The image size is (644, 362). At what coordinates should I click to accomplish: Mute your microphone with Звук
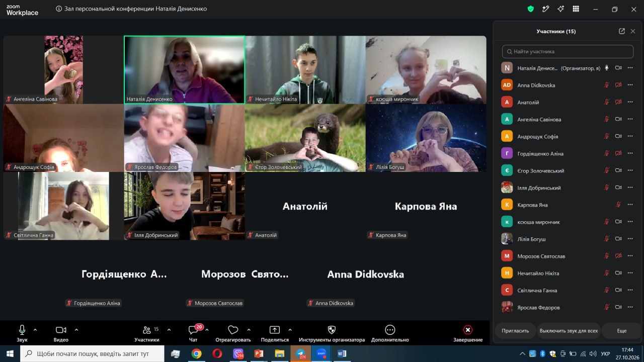point(22,333)
